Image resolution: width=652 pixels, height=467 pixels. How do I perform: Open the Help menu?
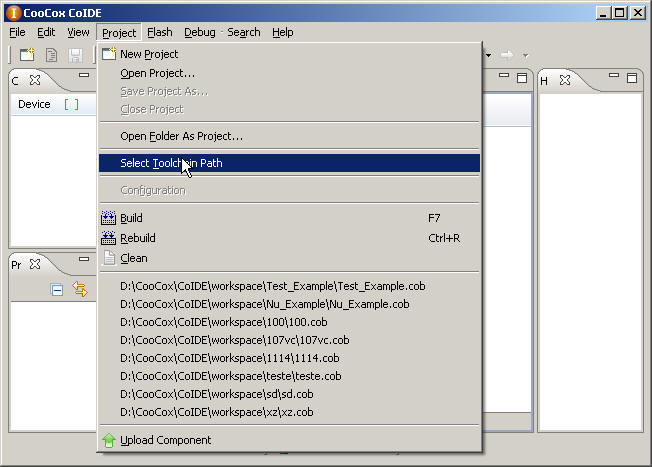pos(283,32)
